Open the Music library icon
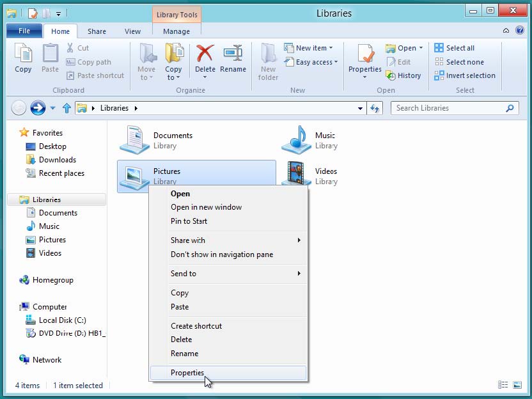 (x=296, y=139)
